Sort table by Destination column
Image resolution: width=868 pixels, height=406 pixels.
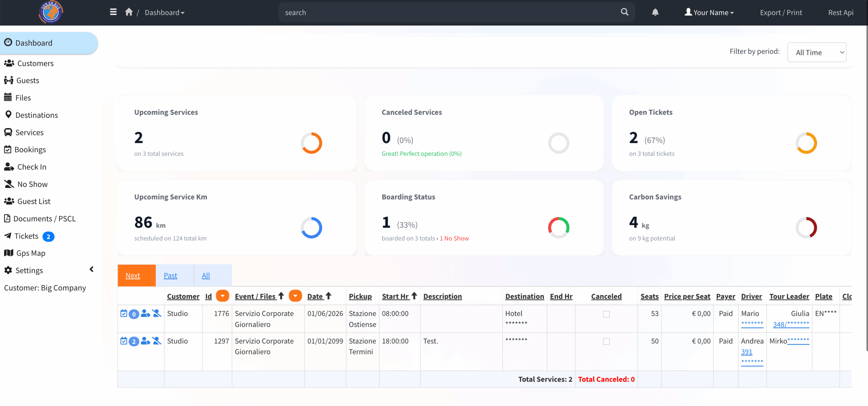point(525,296)
